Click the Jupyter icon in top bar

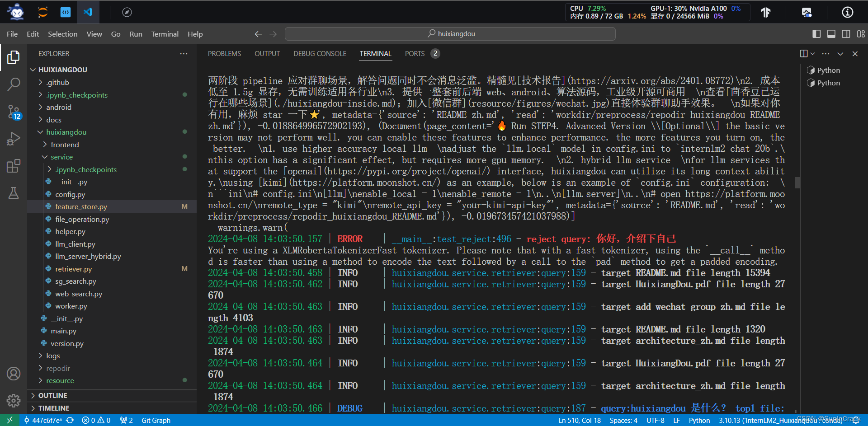pos(43,12)
